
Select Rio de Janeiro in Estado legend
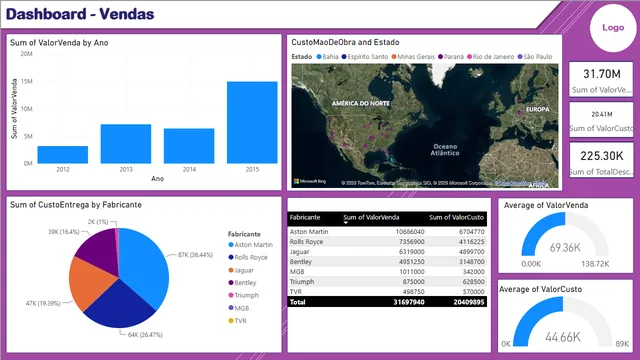491,57
